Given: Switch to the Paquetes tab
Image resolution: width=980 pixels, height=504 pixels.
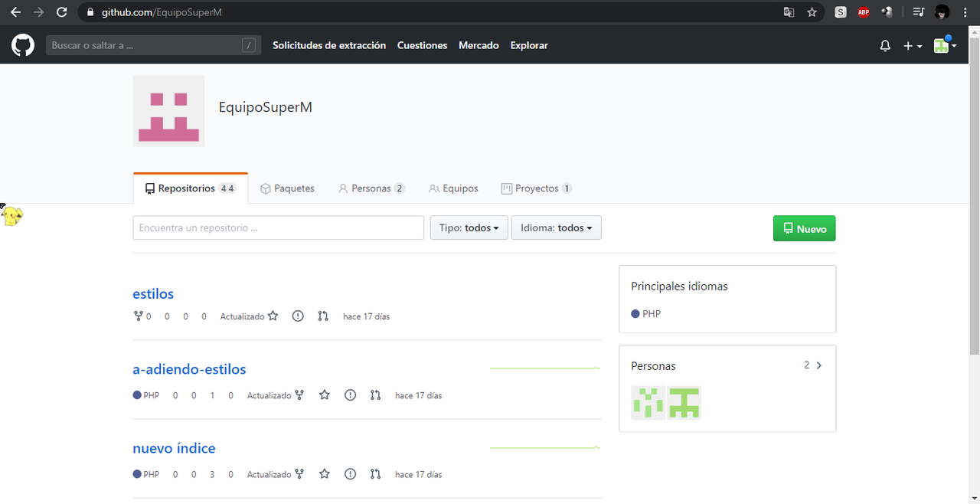Looking at the screenshot, I should coord(287,188).
